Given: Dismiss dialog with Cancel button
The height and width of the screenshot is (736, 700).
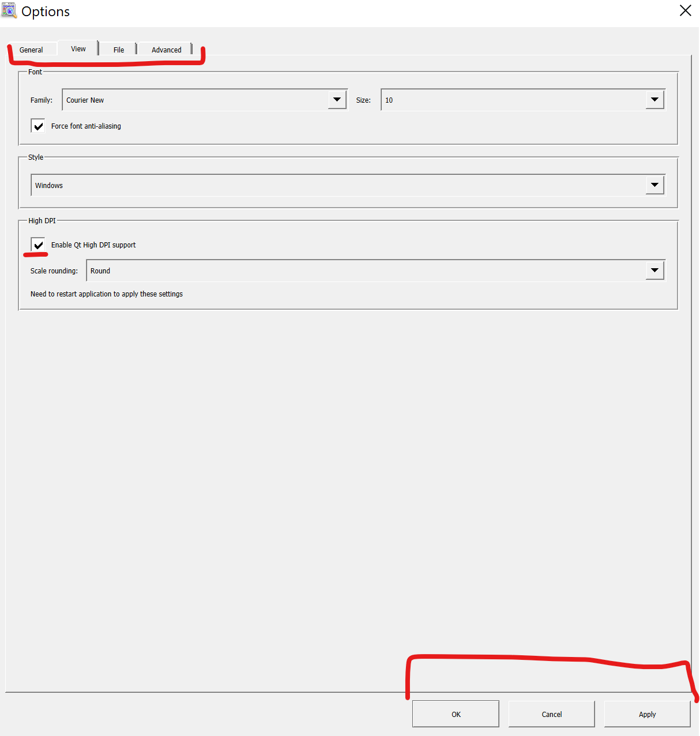Looking at the screenshot, I should 551,714.
